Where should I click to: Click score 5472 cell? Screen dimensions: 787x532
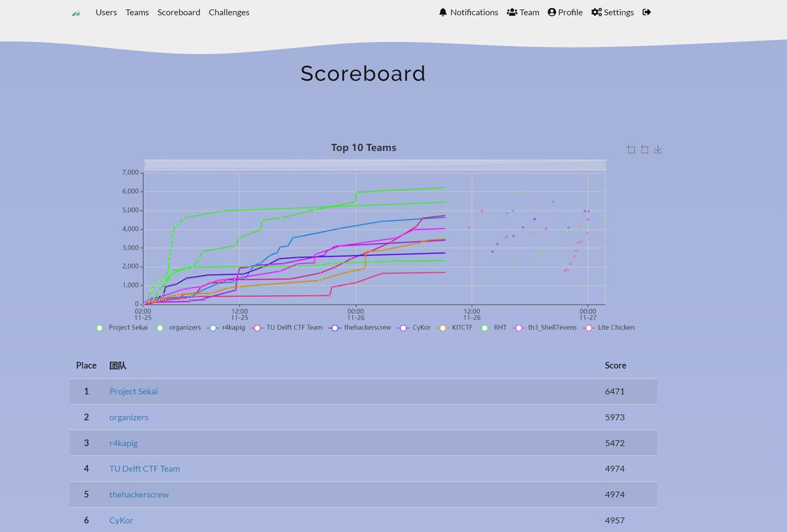[615, 443]
